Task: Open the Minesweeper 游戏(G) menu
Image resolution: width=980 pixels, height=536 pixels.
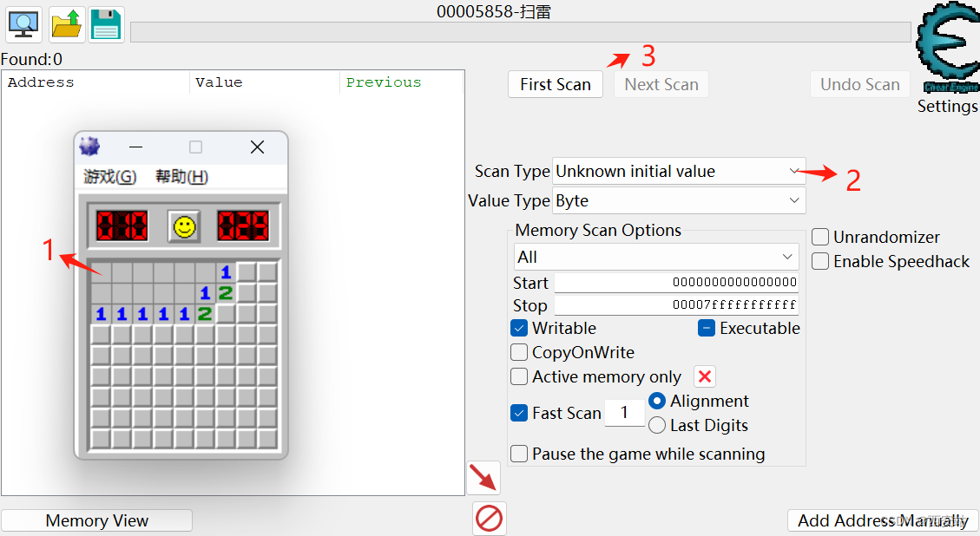Action: pyautogui.click(x=110, y=177)
